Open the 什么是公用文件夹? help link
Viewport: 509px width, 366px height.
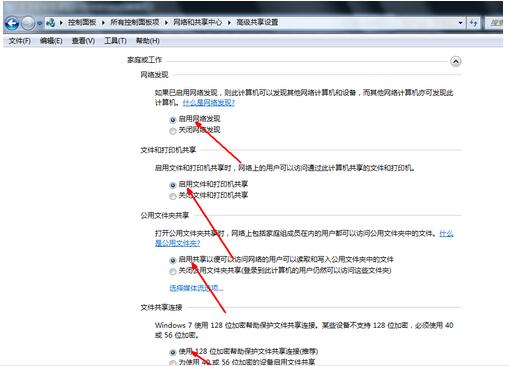pos(177,243)
